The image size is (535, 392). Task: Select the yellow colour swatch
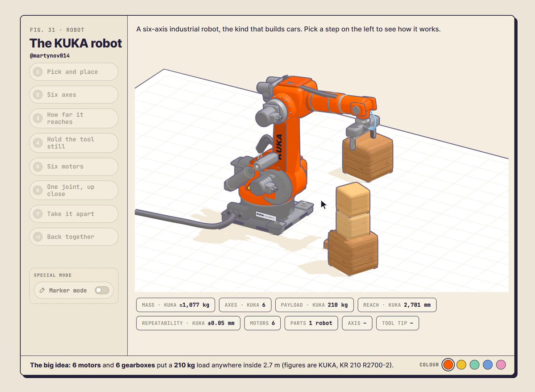pos(461,365)
